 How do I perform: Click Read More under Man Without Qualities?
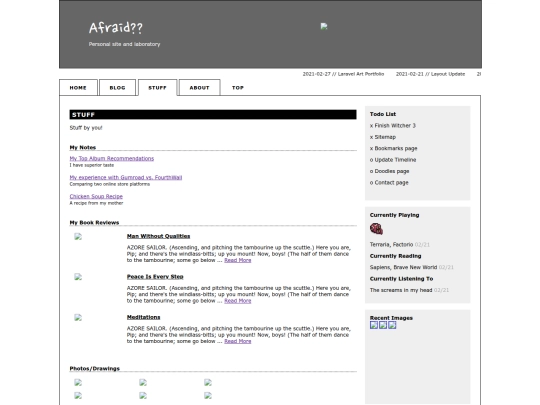coord(238,260)
